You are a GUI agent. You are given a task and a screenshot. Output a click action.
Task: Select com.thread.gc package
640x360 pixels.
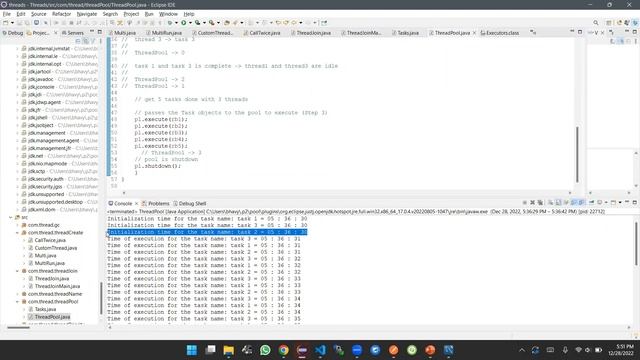[x=44, y=225]
